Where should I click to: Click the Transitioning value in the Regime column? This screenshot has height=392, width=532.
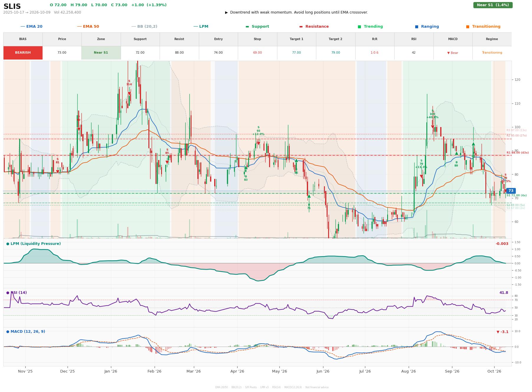pos(492,53)
